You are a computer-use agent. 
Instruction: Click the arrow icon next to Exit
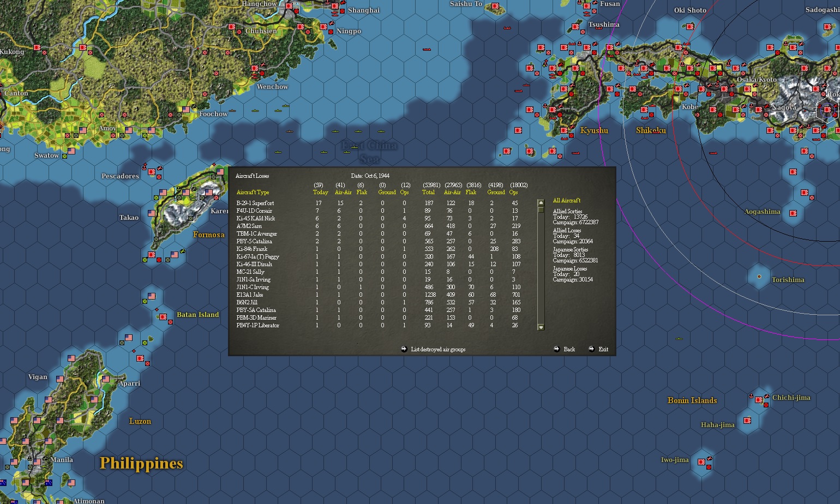click(x=591, y=349)
